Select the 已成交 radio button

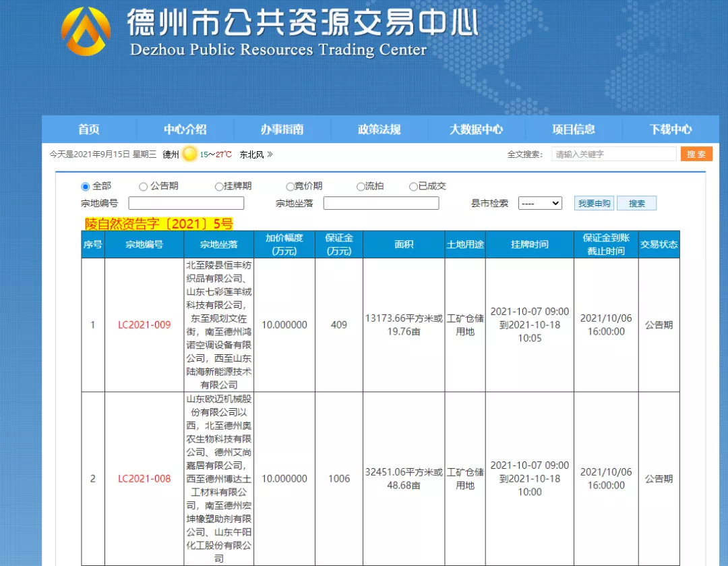413,187
